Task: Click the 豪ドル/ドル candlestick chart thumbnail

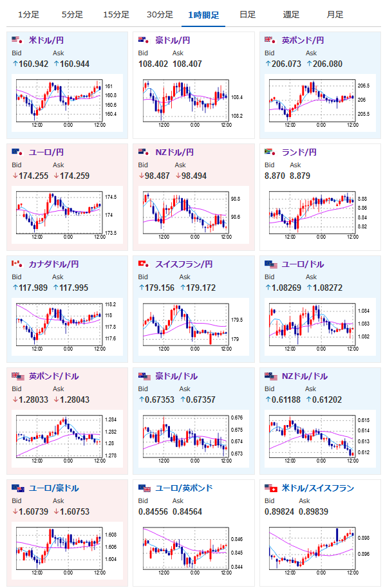Action: tap(193, 439)
